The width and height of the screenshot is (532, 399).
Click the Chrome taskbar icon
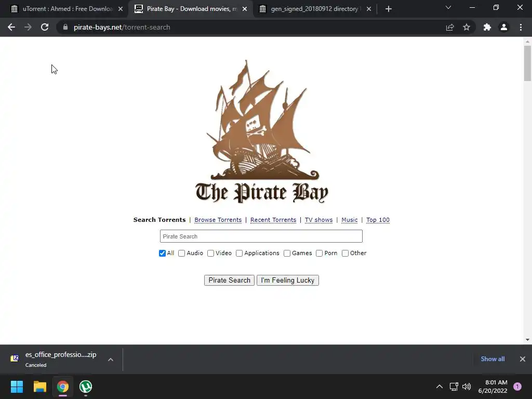(63, 387)
